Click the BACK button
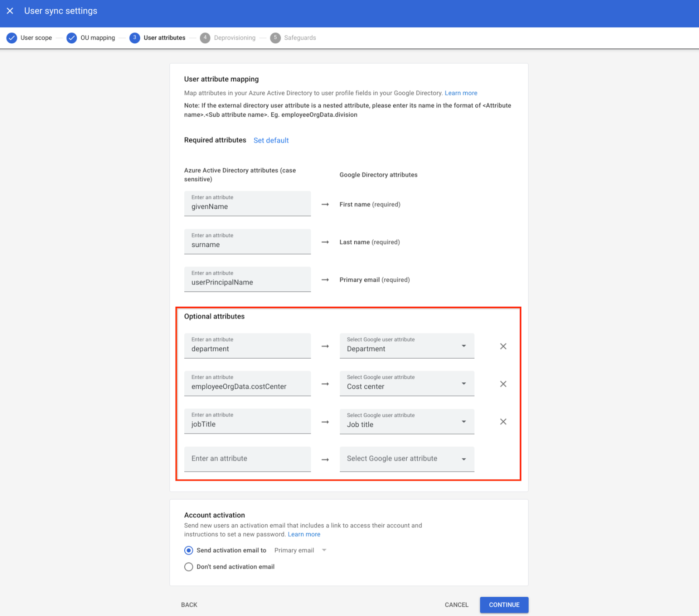 point(189,605)
